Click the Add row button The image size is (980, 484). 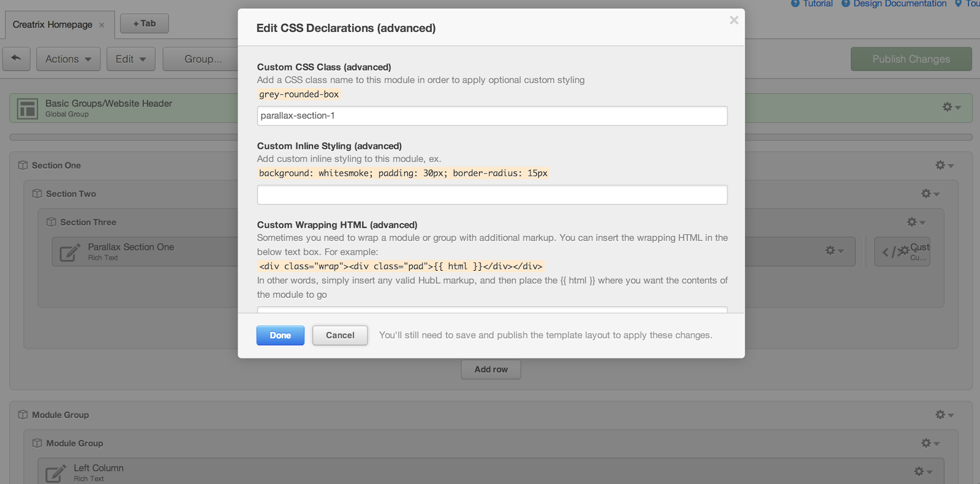coord(491,369)
